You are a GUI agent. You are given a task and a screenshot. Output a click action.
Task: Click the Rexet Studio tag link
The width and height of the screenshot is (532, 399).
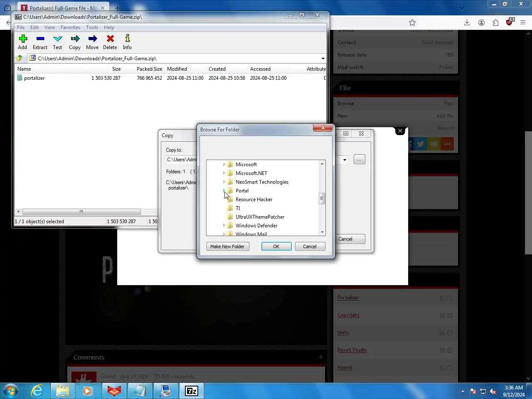pos(352,350)
